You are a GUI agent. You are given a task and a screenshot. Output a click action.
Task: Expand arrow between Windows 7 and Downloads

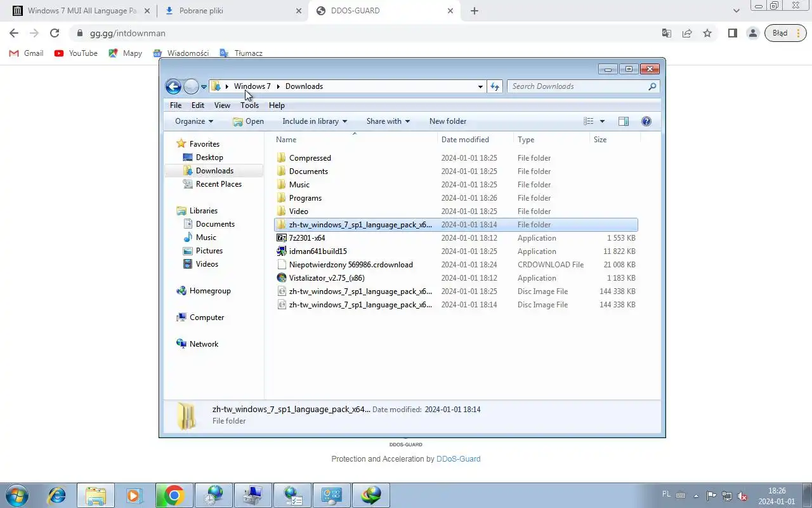click(278, 86)
